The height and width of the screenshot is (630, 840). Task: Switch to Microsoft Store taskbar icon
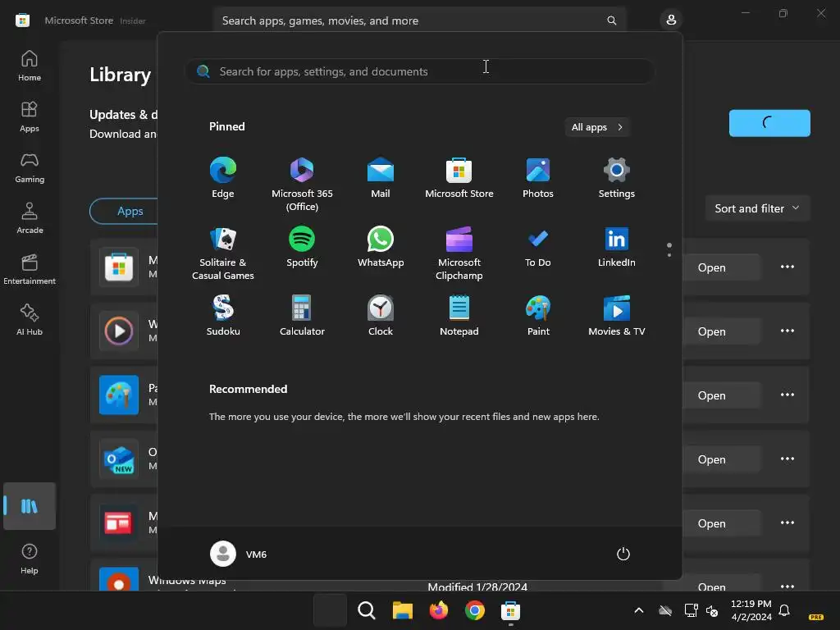510,610
